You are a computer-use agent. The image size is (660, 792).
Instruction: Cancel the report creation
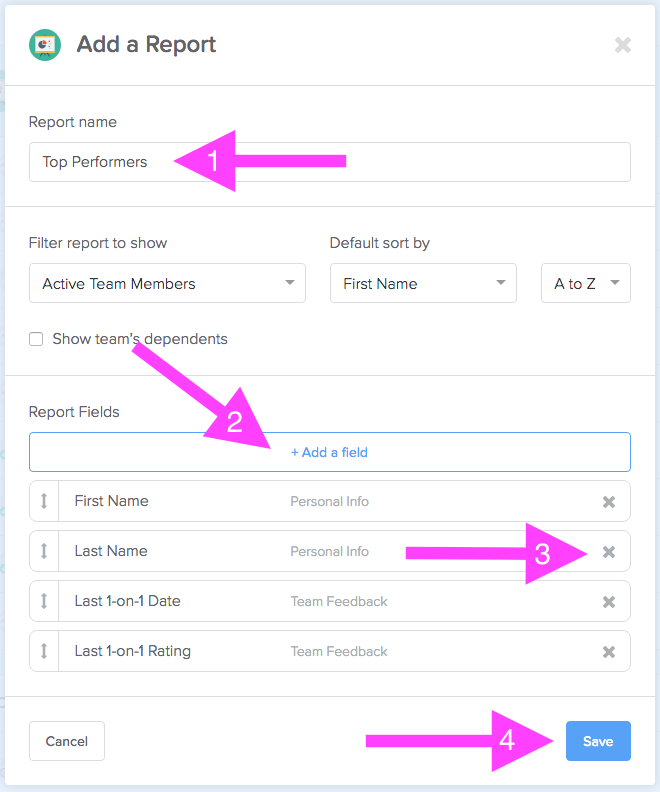pos(67,741)
